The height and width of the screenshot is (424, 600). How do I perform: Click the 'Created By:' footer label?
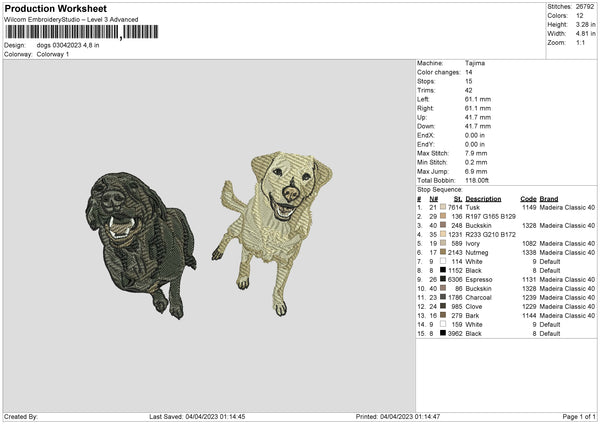click(x=21, y=416)
